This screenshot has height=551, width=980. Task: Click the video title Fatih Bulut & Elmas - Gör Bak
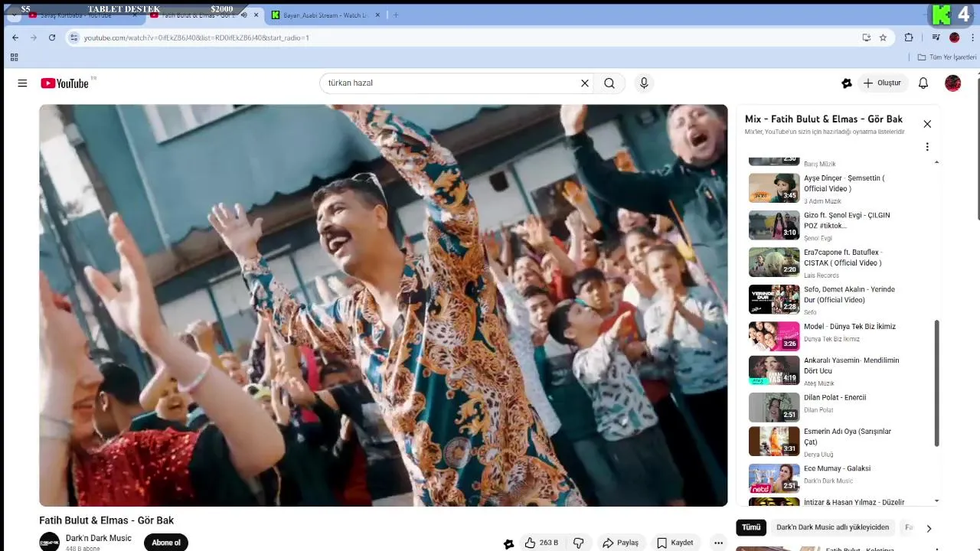coord(106,520)
